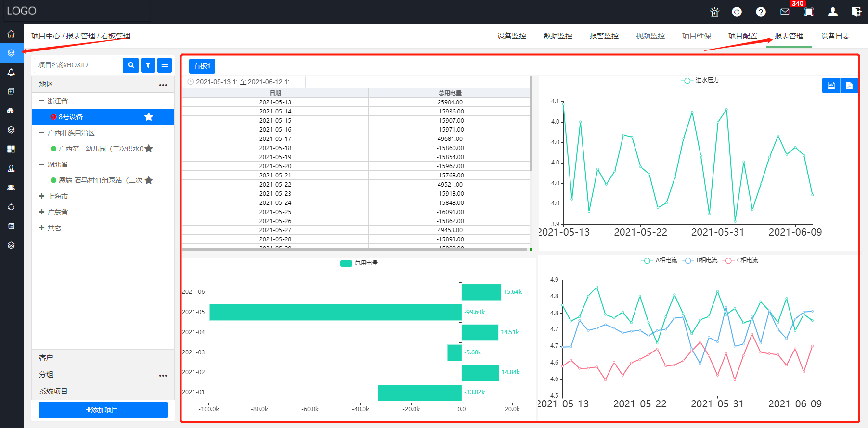
Task: Click the 添加项目 button
Action: (x=103, y=410)
